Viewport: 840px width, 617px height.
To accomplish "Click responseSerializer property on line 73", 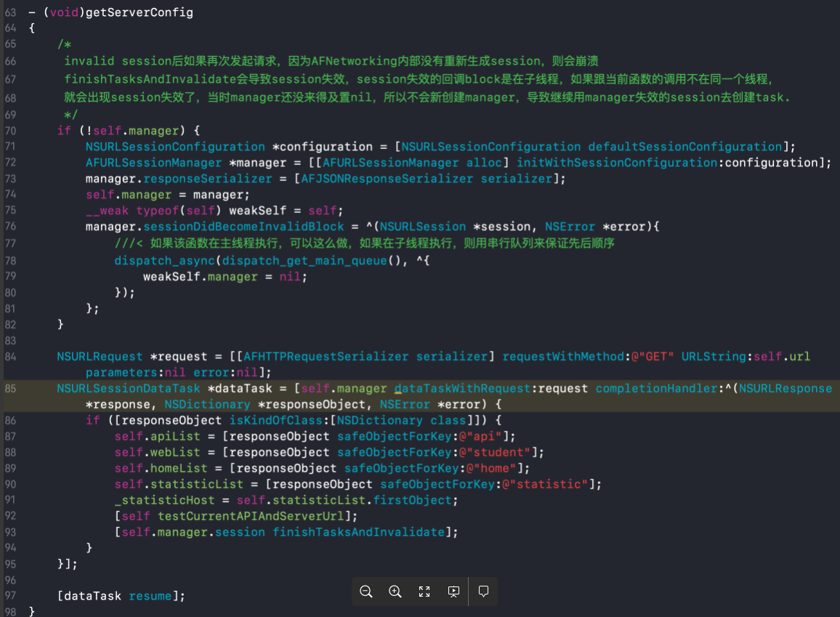I will click(208, 179).
